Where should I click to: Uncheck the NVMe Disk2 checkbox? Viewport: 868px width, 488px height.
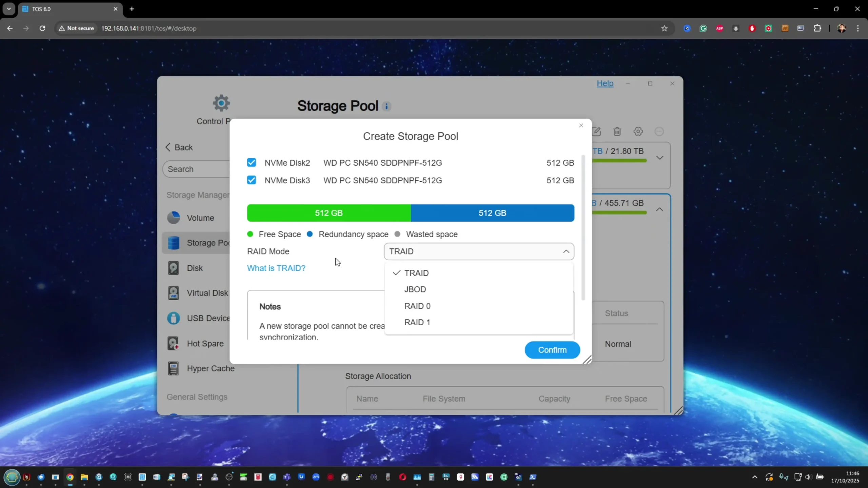(x=252, y=163)
